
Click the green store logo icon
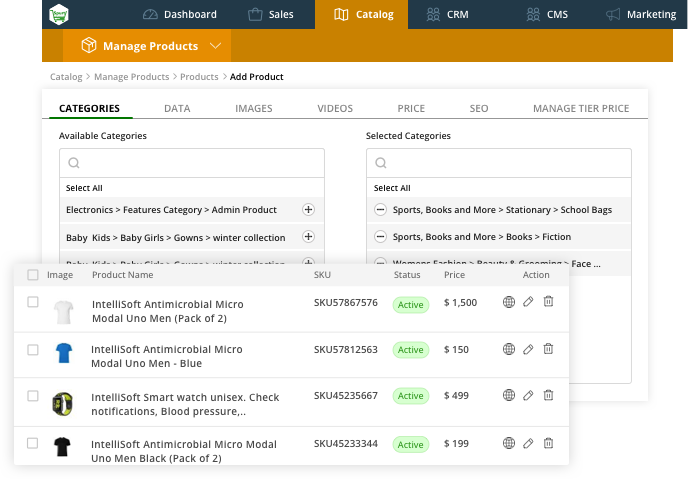59,14
